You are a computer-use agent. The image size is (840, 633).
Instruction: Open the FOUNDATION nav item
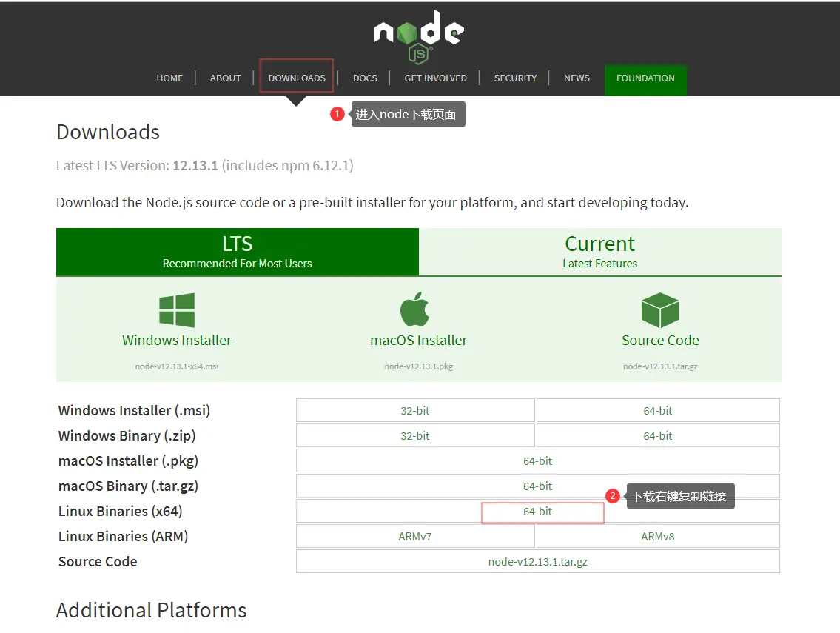pos(645,78)
